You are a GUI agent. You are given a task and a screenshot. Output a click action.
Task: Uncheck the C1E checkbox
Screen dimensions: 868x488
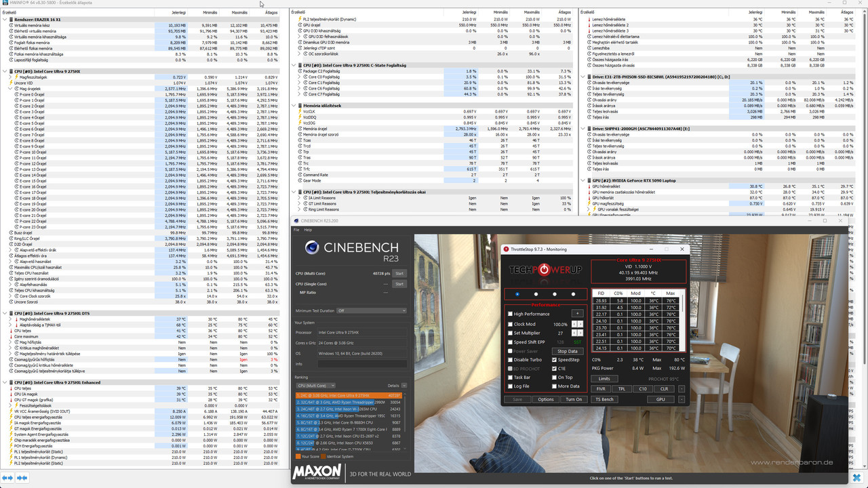point(554,369)
